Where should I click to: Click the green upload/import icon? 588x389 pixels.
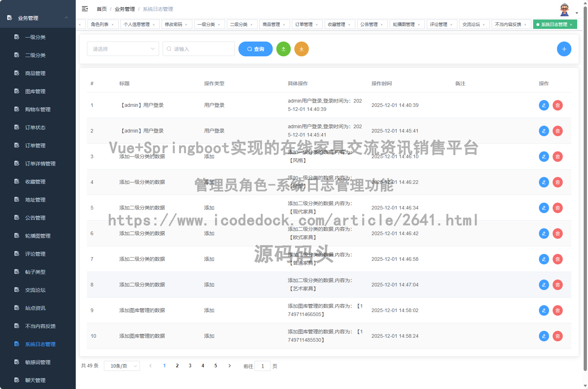pyautogui.click(x=284, y=49)
